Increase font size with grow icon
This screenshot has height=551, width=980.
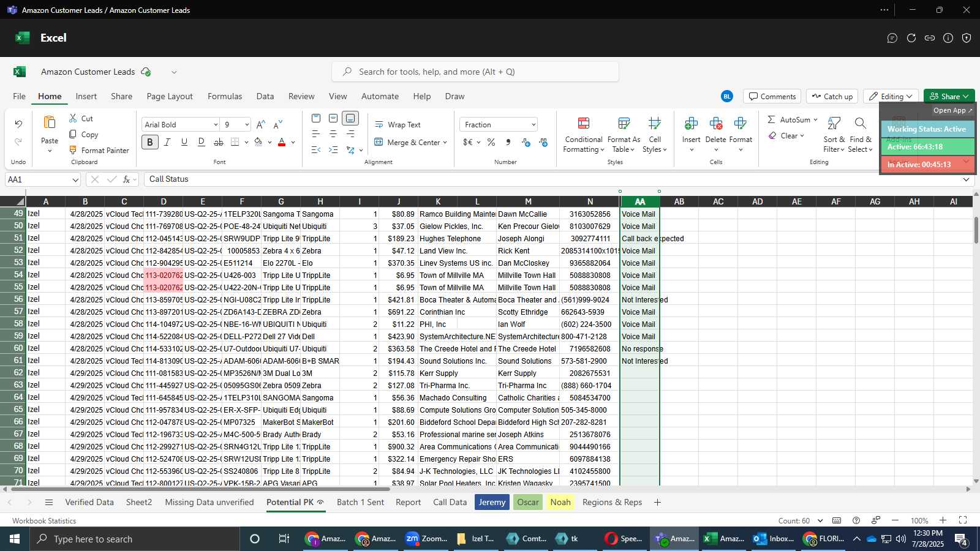[x=260, y=124]
